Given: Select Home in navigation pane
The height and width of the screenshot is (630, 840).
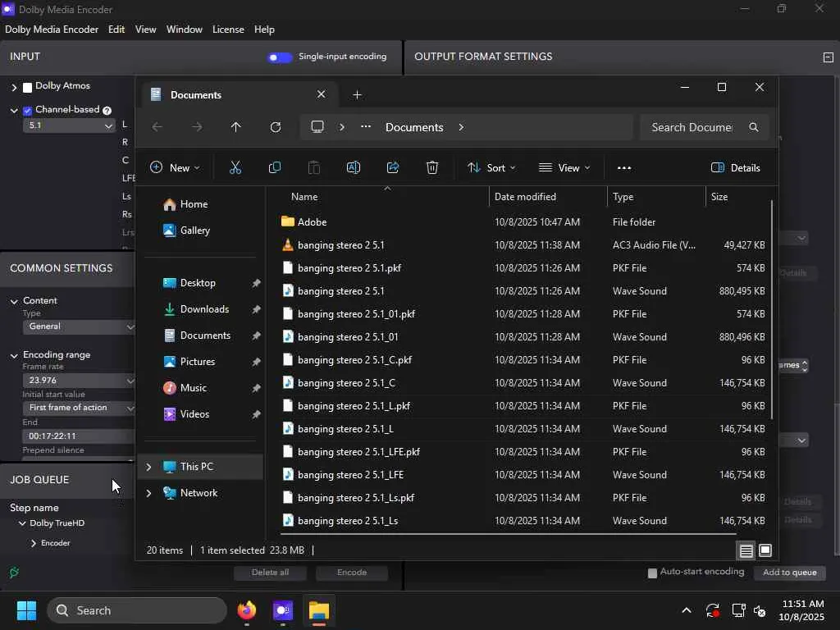Looking at the screenshot, I should pyautogui.click(x=194, y=204).
